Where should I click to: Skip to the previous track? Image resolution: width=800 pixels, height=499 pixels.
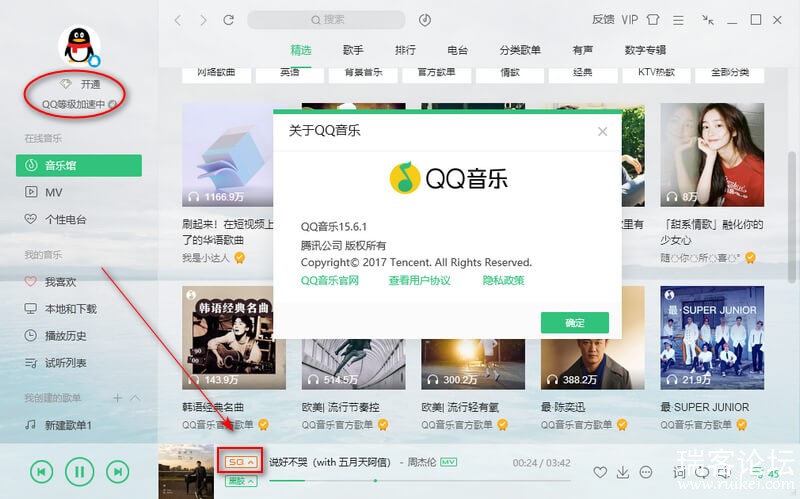click(41, 472)
